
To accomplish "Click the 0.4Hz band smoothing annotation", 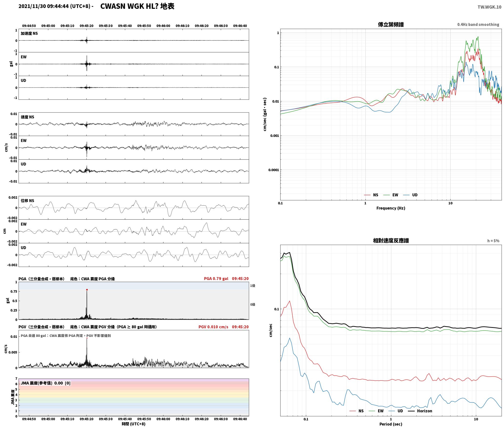I will 478,25.
